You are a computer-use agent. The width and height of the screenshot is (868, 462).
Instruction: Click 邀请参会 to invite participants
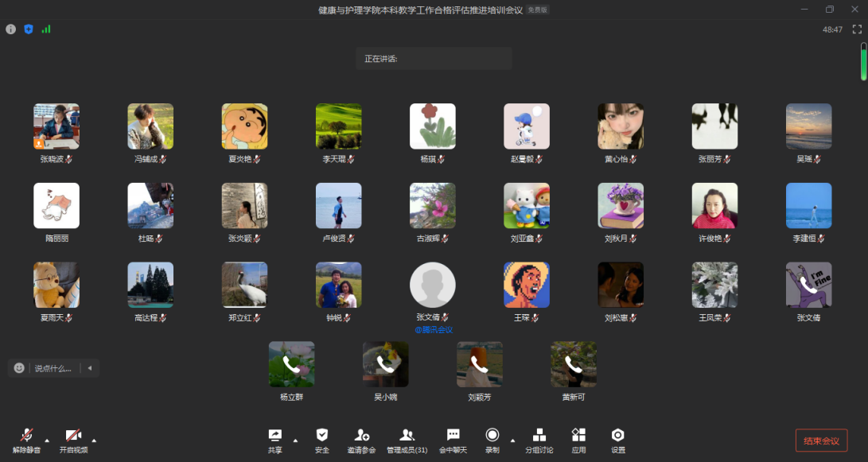[x=361, y=440]
